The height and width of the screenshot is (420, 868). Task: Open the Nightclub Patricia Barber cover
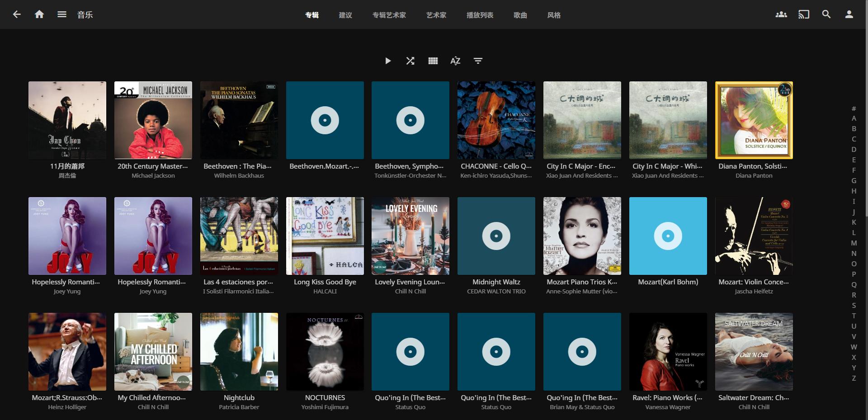pyautogui.click(x=239, y=352)
